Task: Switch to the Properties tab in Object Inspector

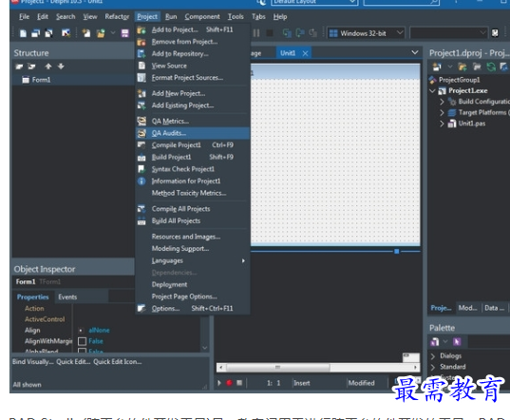Action: tap(33, 297)
